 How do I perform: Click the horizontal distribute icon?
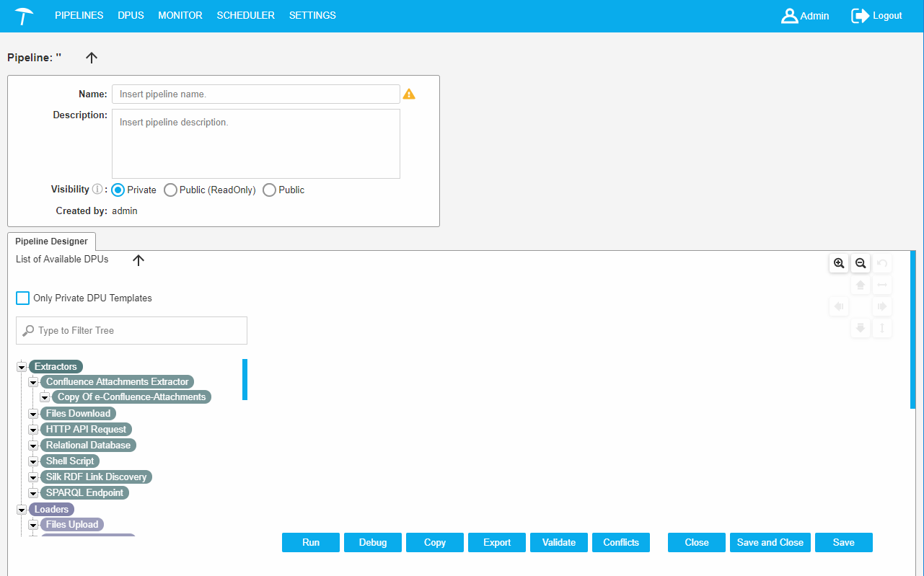[x=882, y=285]
